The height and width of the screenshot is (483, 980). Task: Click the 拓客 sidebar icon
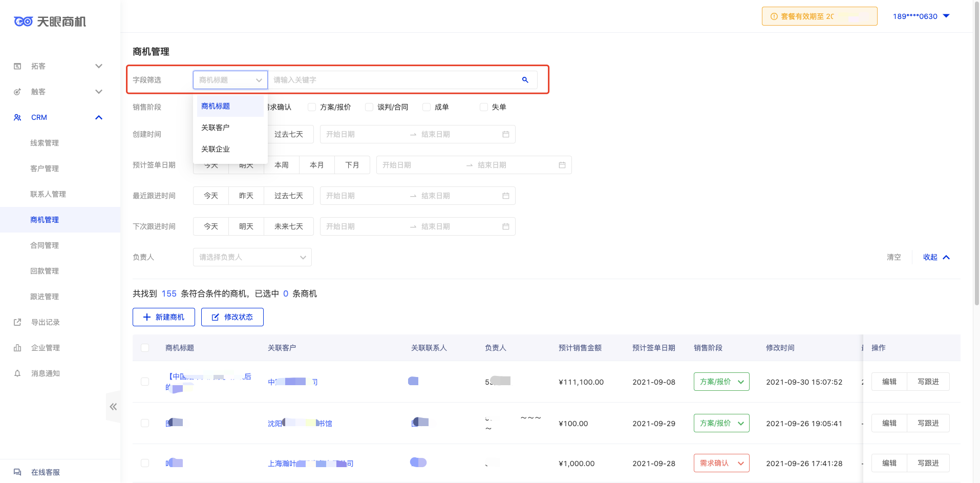17,66
